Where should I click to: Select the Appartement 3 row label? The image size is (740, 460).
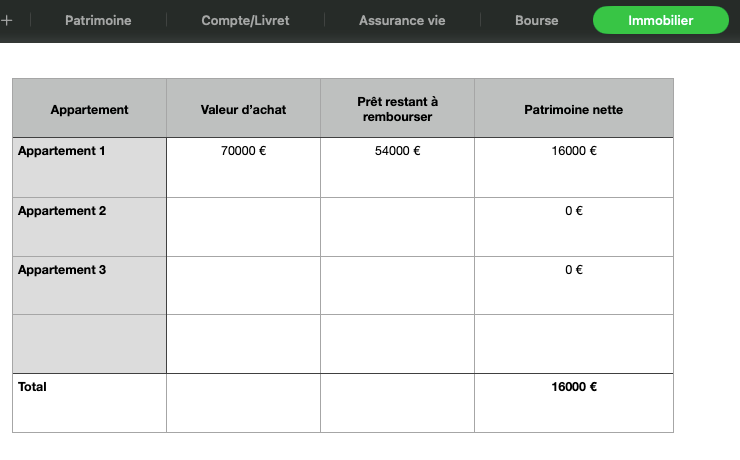[x=90, y=285]
